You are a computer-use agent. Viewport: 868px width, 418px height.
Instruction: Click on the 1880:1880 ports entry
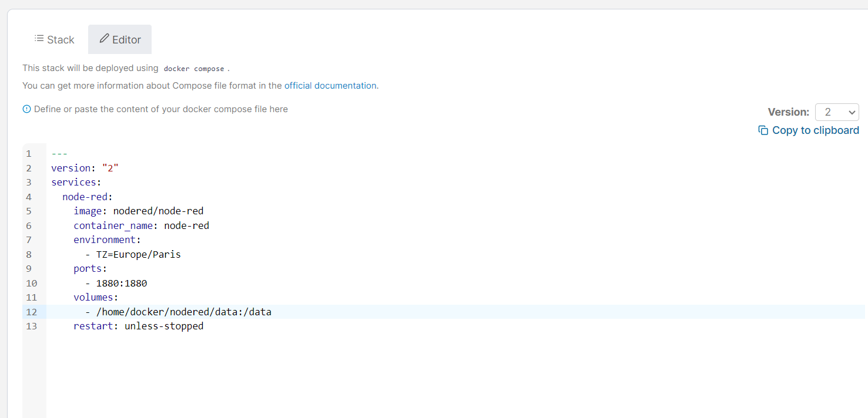pyautogui.click(x=121, y=283)
